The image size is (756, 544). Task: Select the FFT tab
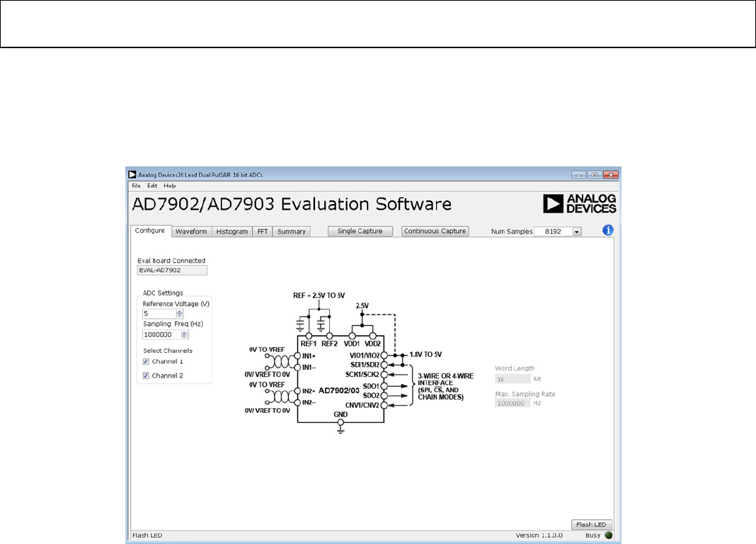click(x=263, y=231)
